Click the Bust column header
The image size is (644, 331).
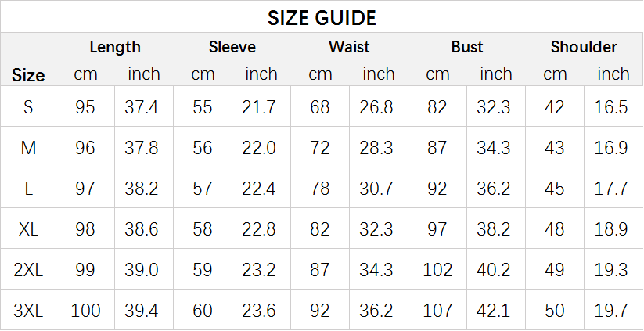pos(467,47)
